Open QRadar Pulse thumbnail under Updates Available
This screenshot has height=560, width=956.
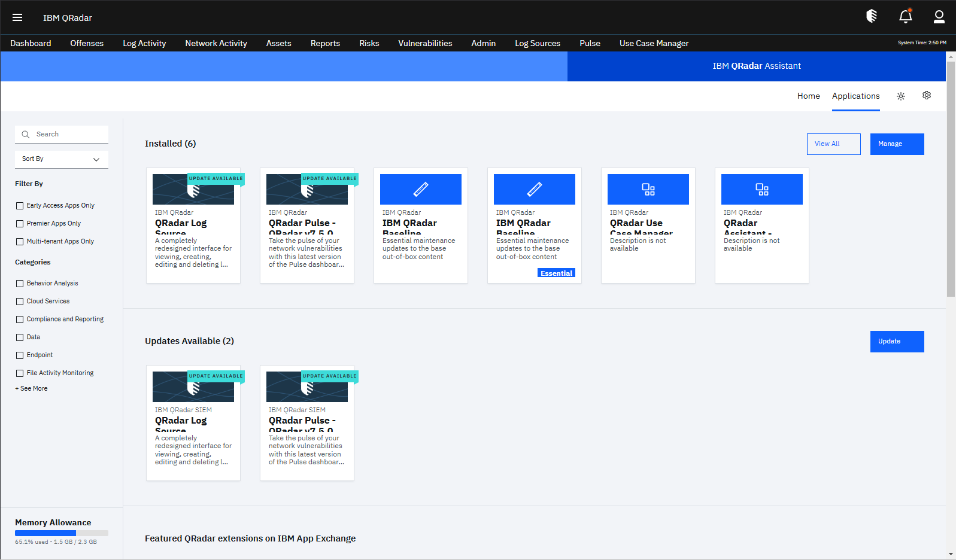click(x=307, y=386)
